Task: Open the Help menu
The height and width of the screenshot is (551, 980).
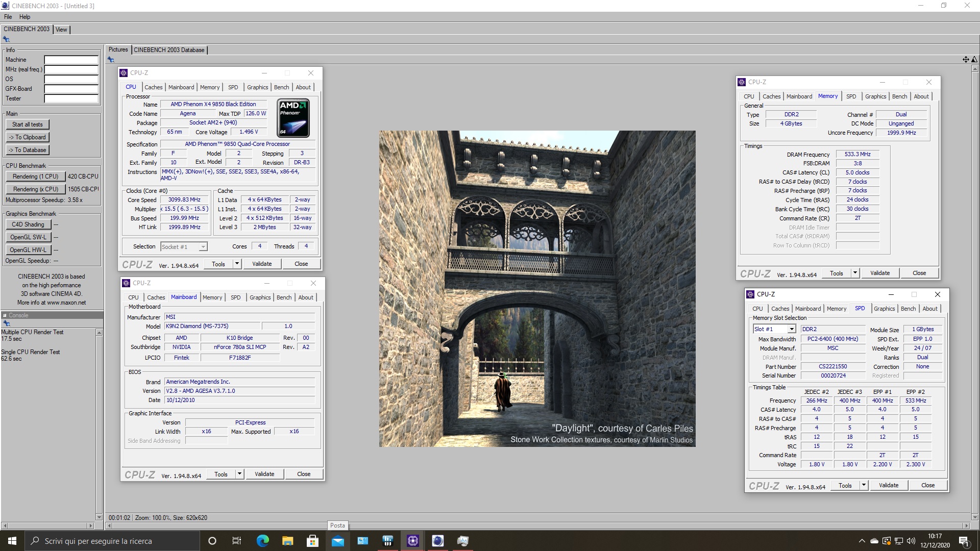Action: coord(24,17)
